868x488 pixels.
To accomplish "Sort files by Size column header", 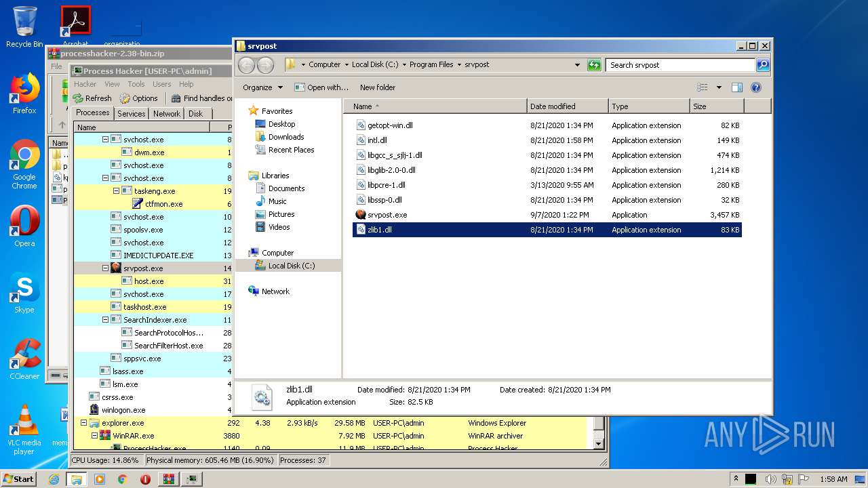I will (x=717, y=106).
